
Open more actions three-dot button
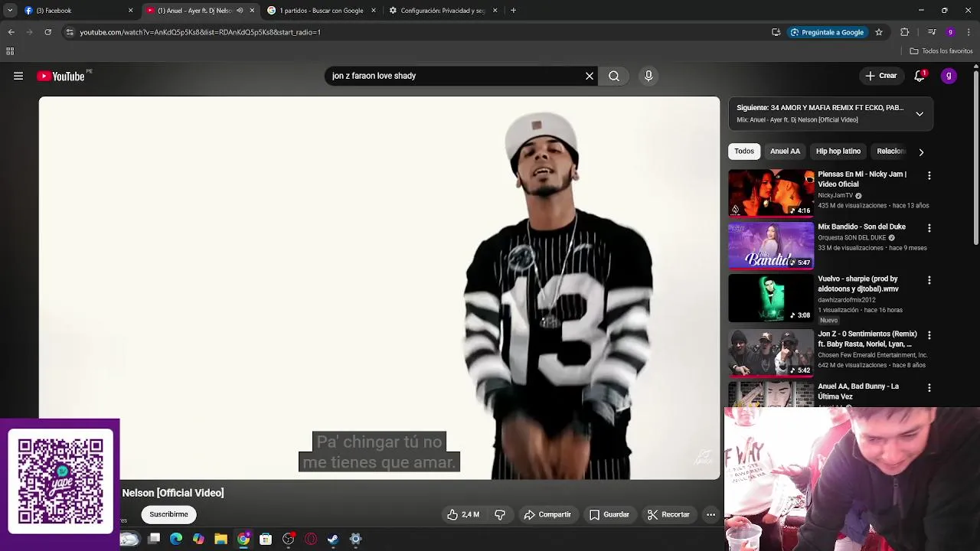(x=710, y=515)
